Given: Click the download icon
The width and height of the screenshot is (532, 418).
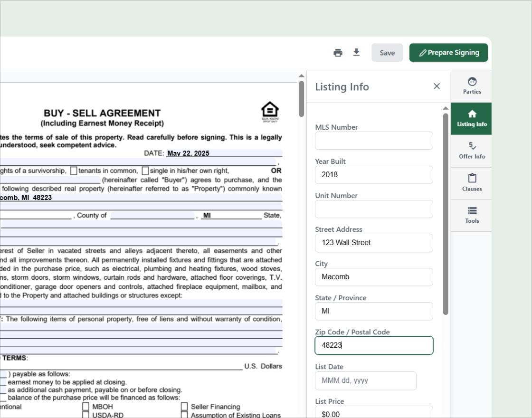Looking at the screenshot, I should coord(356,52).
